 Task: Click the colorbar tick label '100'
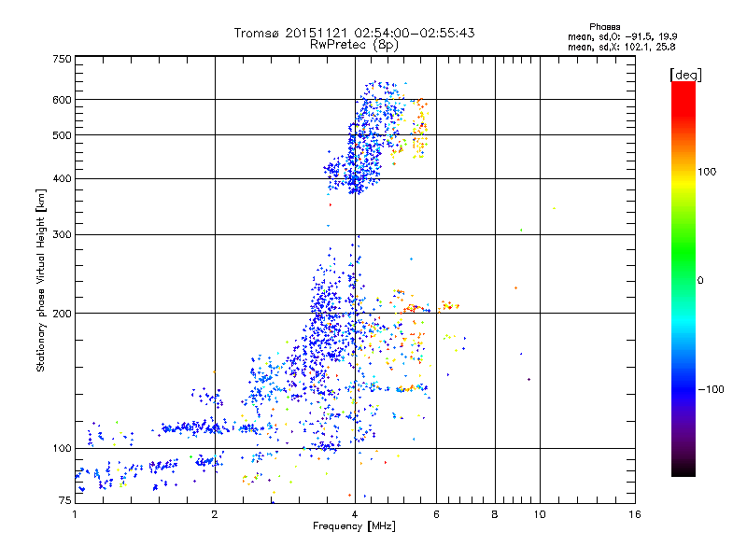707,172
